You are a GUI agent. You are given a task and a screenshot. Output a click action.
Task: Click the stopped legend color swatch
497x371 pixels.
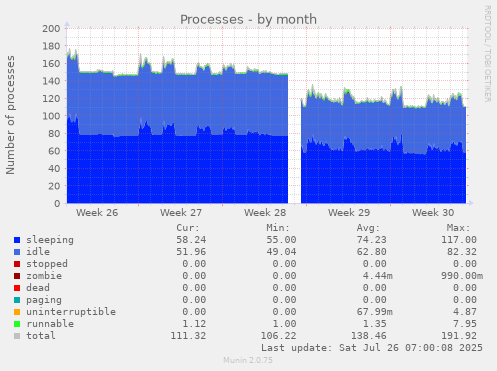point(17,264)
